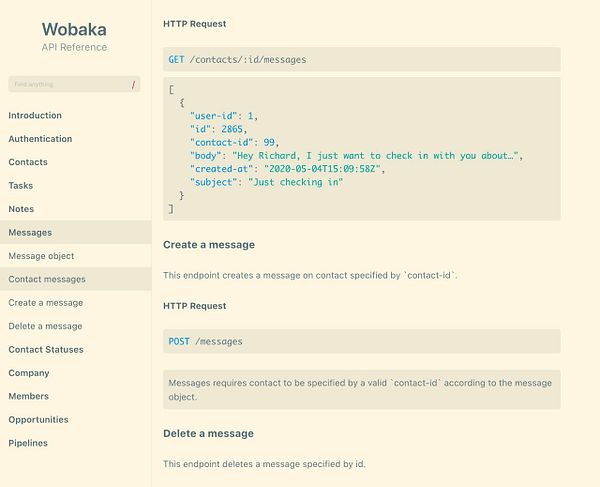Viewport: 600px width, 487px height.
Task: Navigate to the Contacts section
Action: point(28,162)
